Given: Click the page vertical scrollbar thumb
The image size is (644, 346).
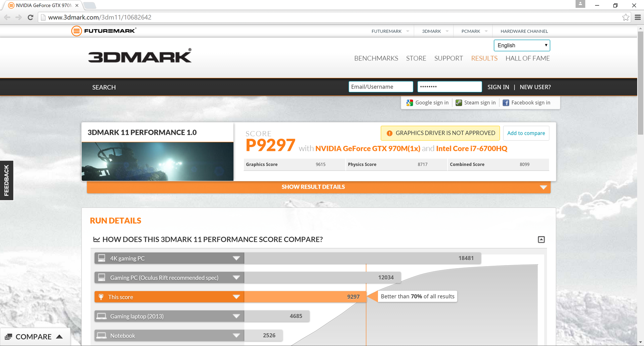Looking at the screenshot, I should tap(640, 83).
